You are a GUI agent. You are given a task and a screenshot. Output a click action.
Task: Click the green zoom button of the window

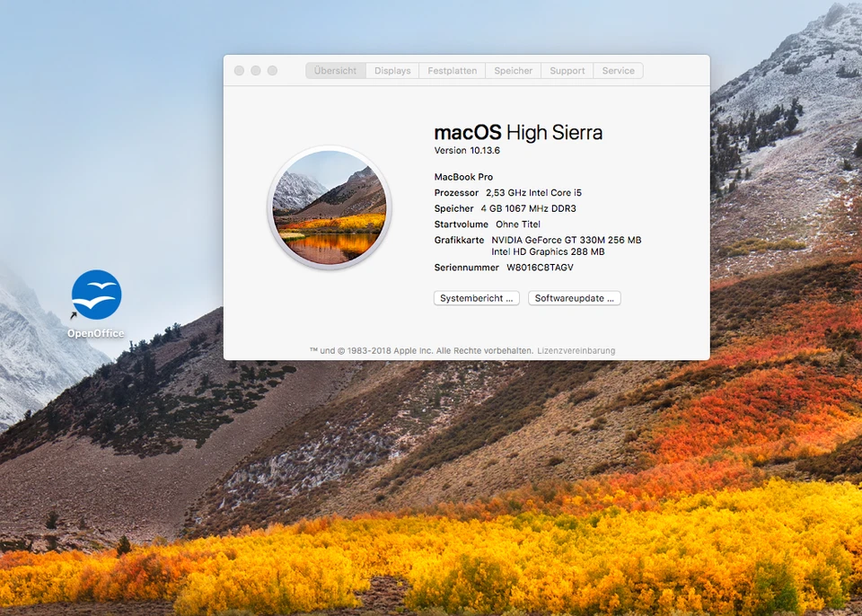271,69
